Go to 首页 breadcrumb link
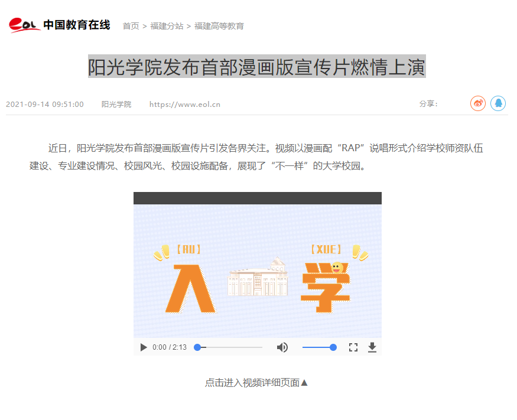 (131, 26)
